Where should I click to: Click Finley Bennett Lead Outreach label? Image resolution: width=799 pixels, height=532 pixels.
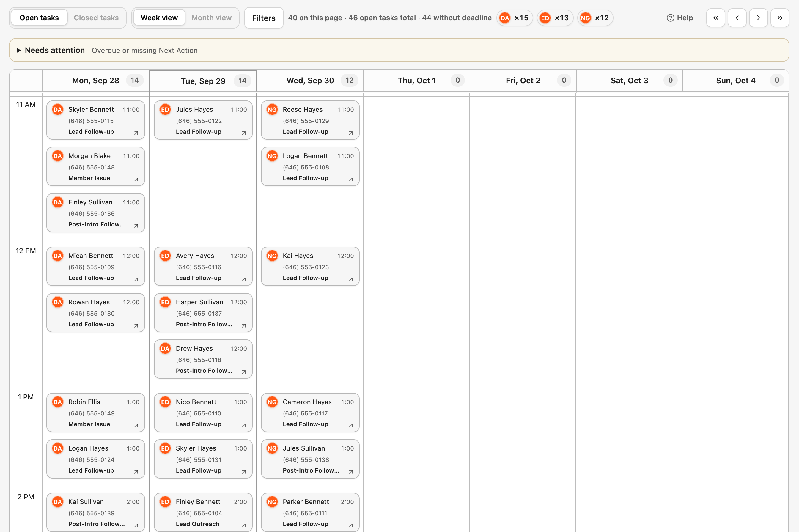[x=197, y=524]
